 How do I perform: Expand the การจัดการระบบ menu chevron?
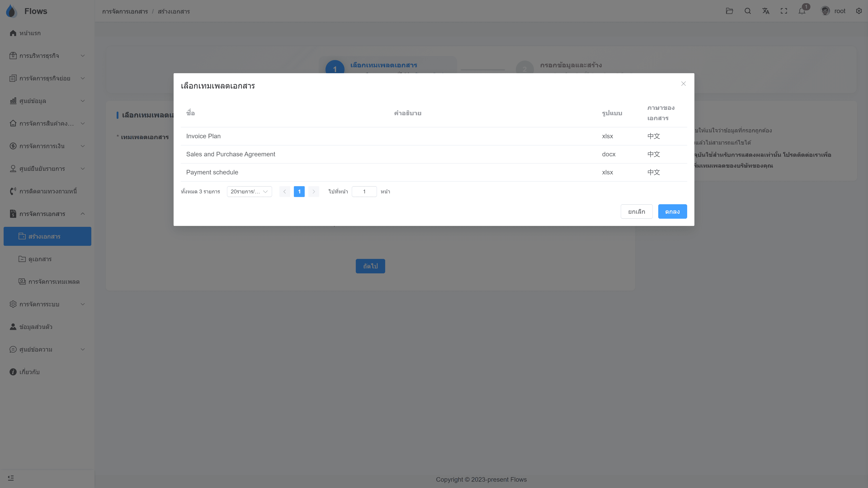coord(83,304)
